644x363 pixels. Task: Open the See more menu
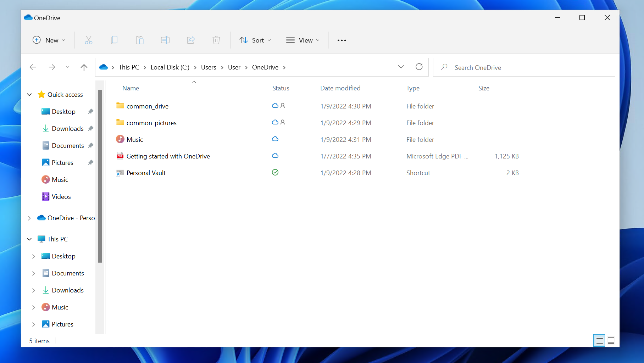342,40
